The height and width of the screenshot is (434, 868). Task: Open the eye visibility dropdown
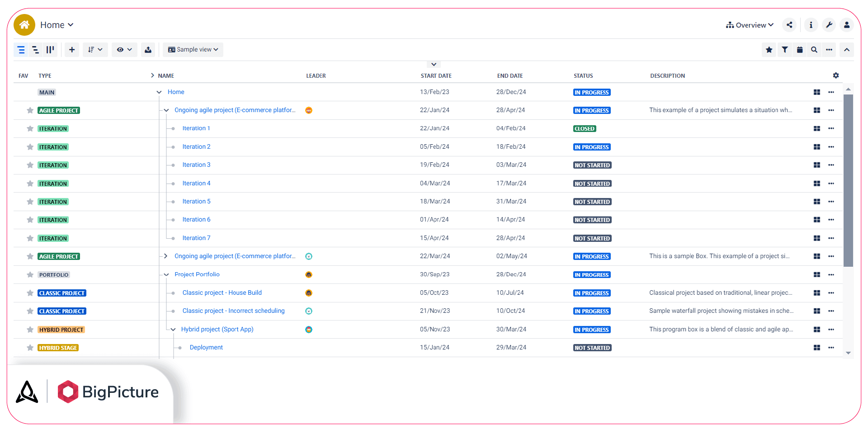124,50
